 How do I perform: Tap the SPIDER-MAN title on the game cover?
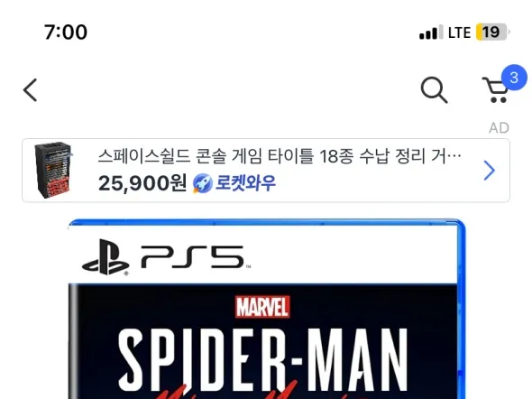click(x=262, y=359)
